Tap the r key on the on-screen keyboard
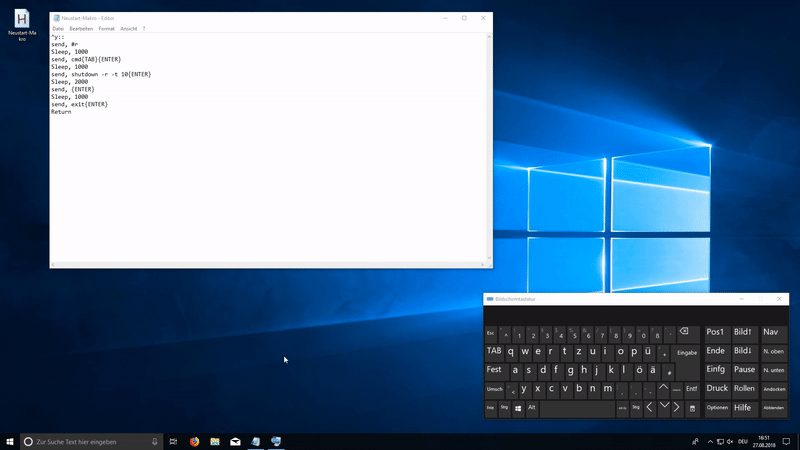This screenshot has width=800, height=450. tap(551, 352)
